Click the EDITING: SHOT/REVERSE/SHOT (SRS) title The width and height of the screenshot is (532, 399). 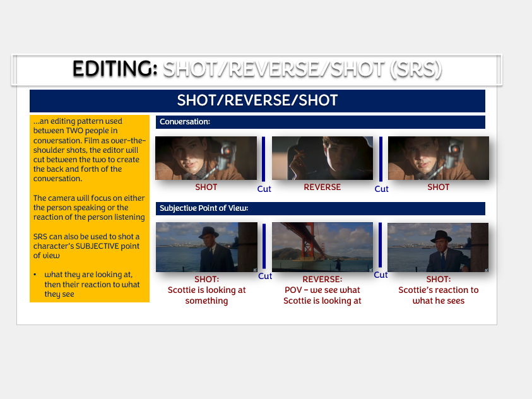point(257,69)
